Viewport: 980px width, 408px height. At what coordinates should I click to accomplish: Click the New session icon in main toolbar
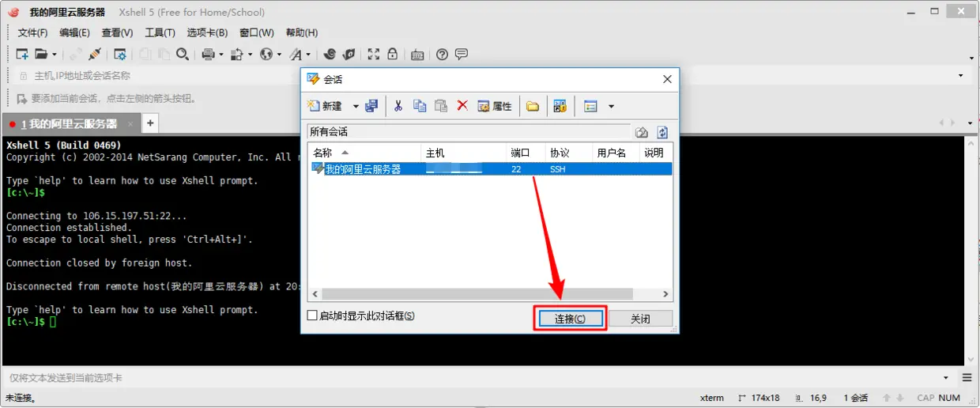(x=22, y=55)
